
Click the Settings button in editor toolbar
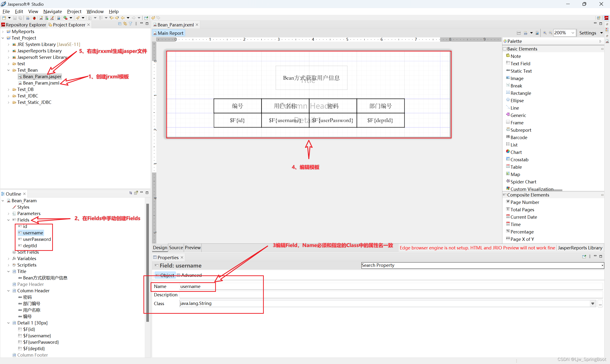[x=587, y=33]
